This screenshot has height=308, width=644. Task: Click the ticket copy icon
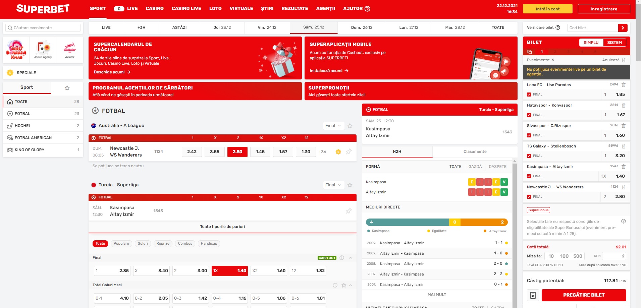point(530,52)
